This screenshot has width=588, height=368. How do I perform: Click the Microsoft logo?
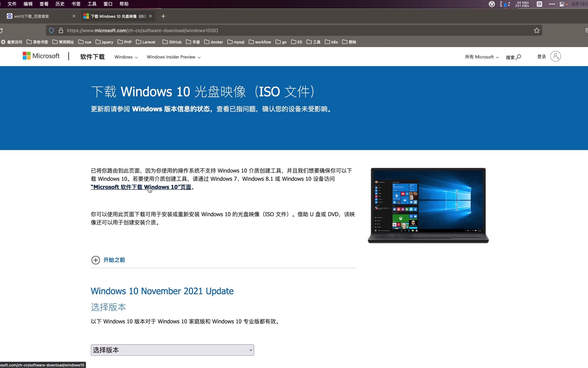[x=41, y=56]
